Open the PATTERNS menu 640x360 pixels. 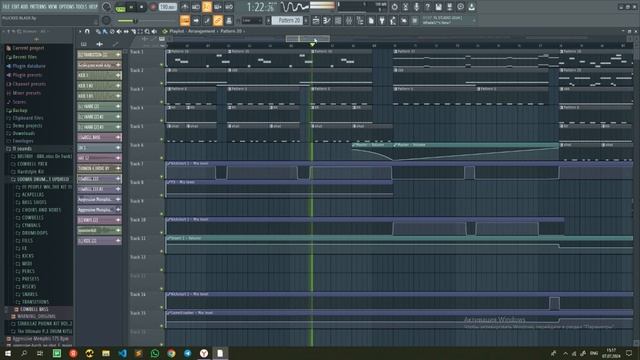pos(38,7)
